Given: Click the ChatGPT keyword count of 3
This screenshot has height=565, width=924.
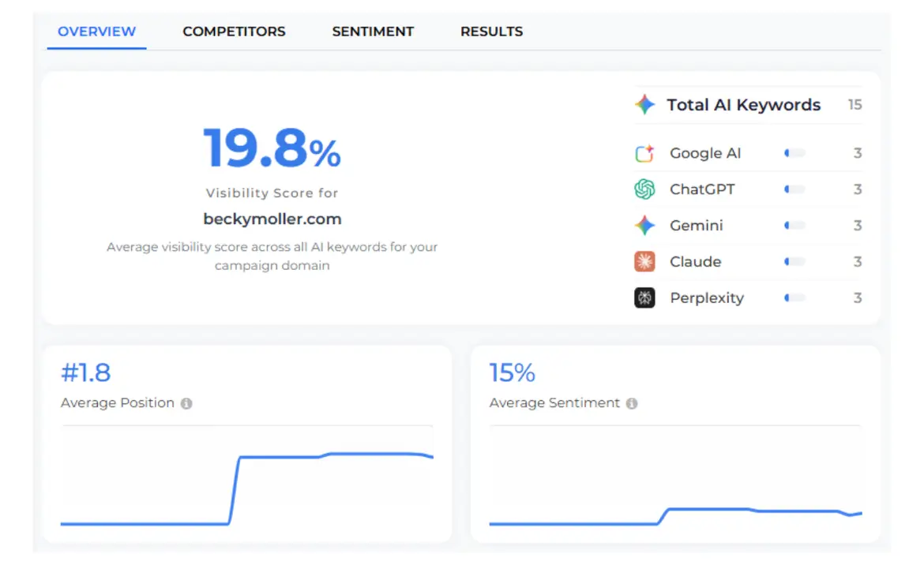Looking at the screenshot, I should pos(858,189).
